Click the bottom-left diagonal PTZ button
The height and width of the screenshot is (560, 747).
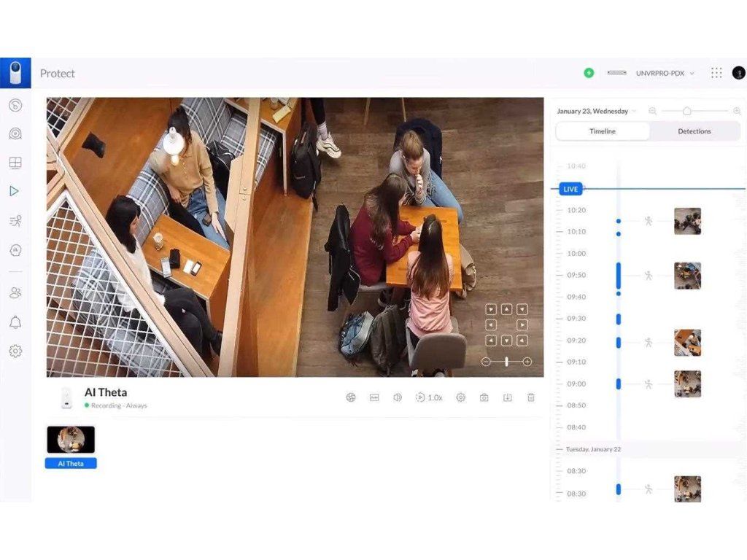[x=491, y=341]
